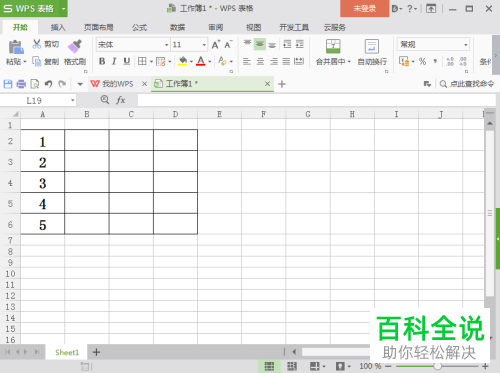Click the Merge and Center (合并居中) icon
This screenshot has height=373, width=500.
click(333, 46)
